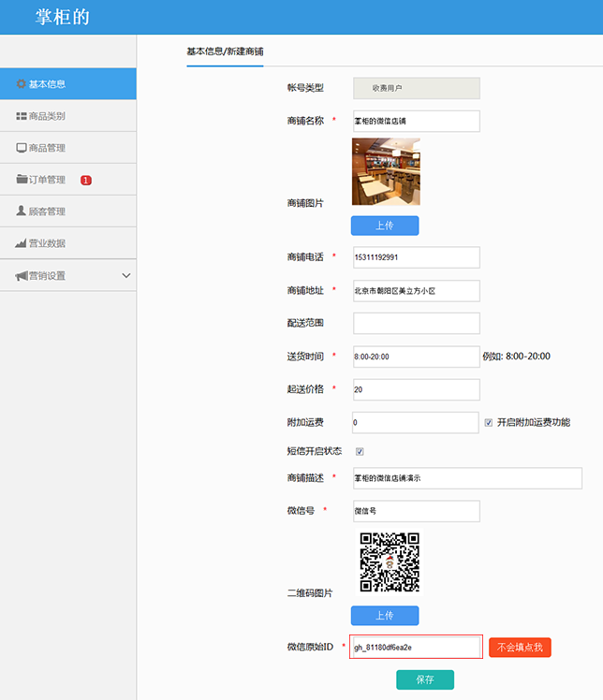Toggle the 开启附加运费功能 checkbox
Screen dimensions: 603x700
(489, 423)
